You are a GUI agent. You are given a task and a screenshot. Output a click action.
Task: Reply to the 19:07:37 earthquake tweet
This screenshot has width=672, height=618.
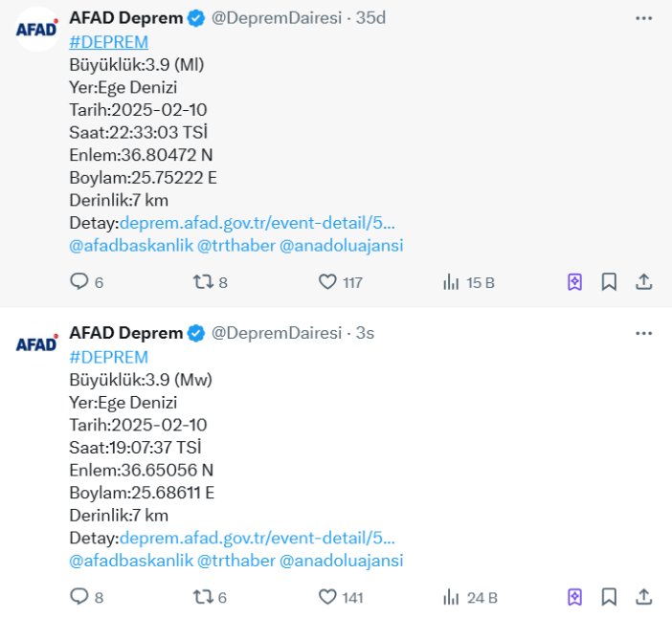pyautogui.click(x=79, y=597)
